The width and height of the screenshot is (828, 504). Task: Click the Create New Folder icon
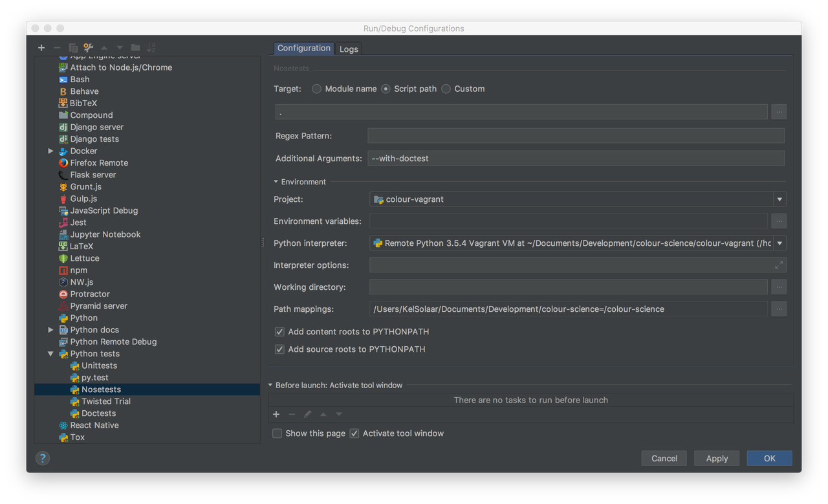pos(135,48)
